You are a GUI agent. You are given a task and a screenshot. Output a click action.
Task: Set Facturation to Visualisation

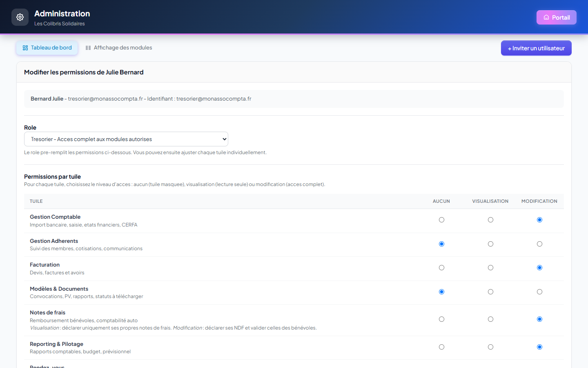tap(490, 268)
